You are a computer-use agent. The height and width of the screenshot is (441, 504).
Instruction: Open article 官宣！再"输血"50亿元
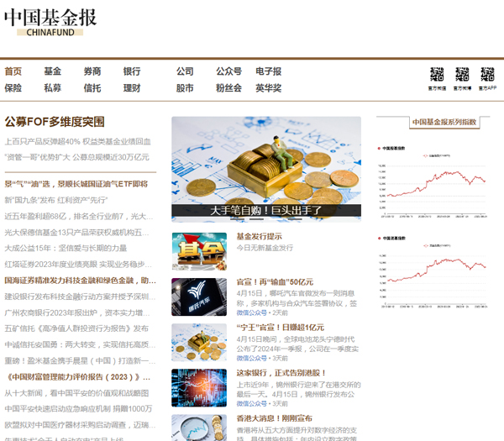point(275,282)
